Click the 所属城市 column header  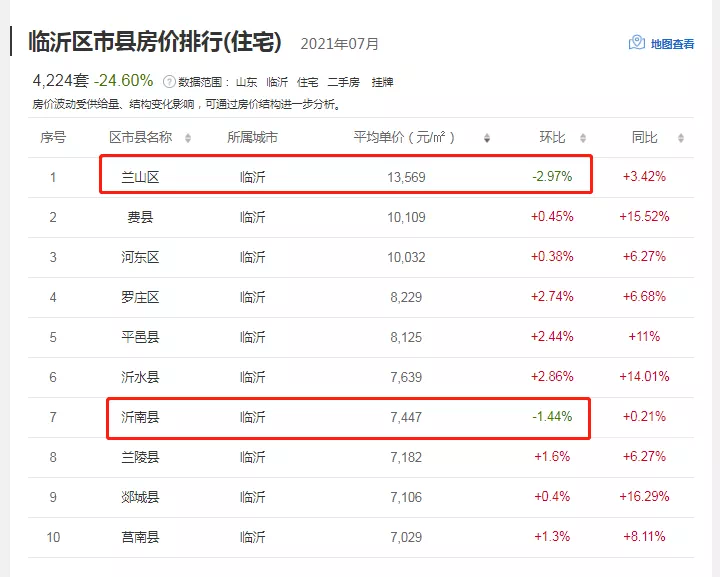pyautogui.click(x=252, y=137)
